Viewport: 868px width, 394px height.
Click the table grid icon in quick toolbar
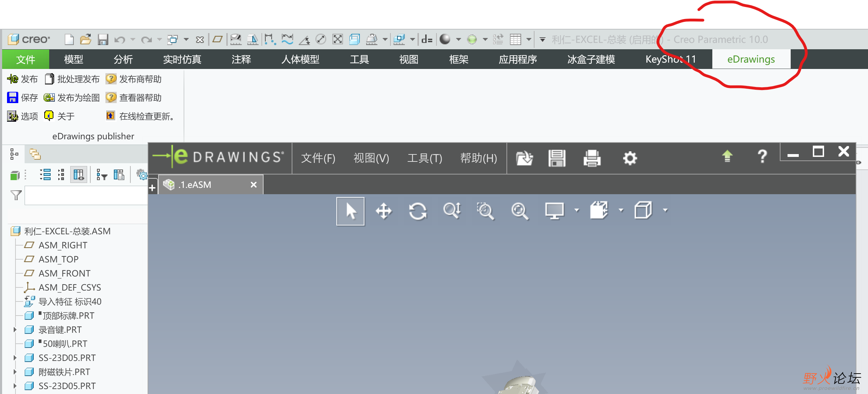(516, 39)
